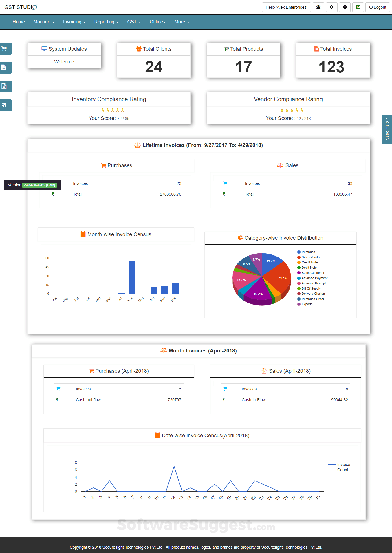The image size is (392, 553).
Task: Click the Logout button
Action: [378, 7]
